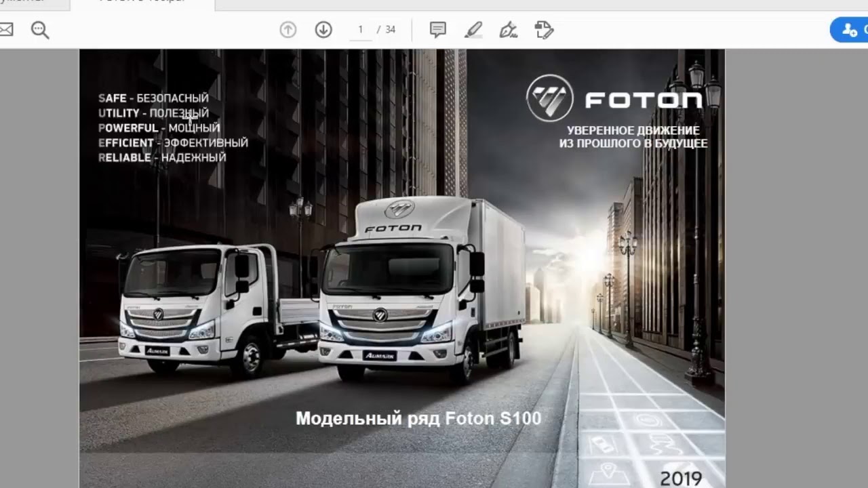Go to previous page with up arrow
The width and height of the screenshot is (868, 488).
click(x=288, y=30)
